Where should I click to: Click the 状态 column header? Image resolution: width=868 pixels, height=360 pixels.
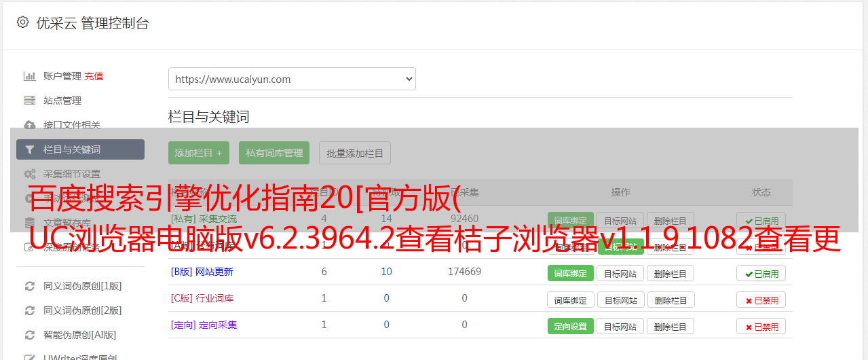pos(761,192)
